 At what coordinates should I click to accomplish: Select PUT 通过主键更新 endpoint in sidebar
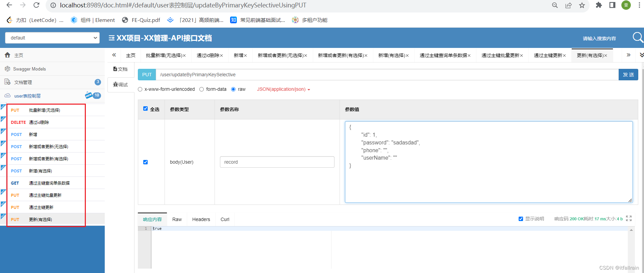click(52, 207)
